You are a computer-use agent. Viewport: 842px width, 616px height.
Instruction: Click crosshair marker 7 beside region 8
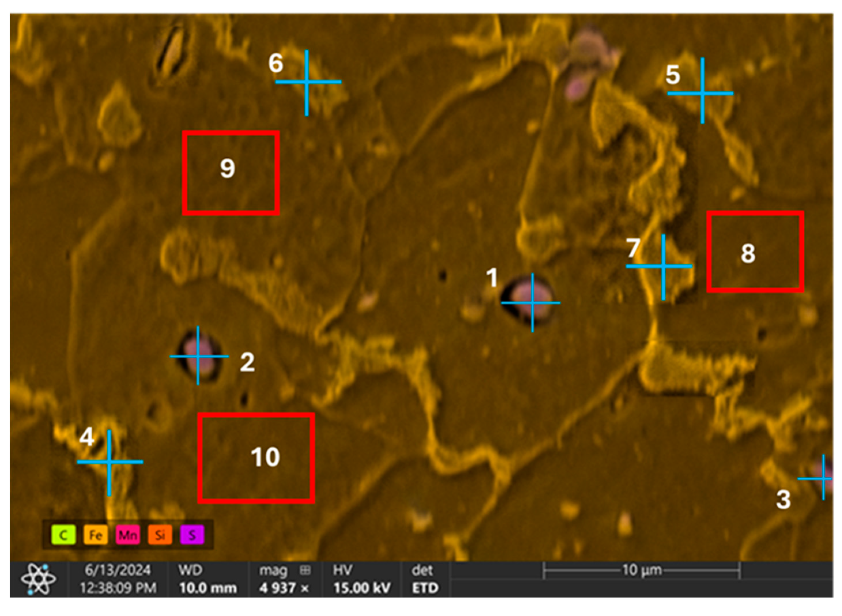[x=663, y=266]
